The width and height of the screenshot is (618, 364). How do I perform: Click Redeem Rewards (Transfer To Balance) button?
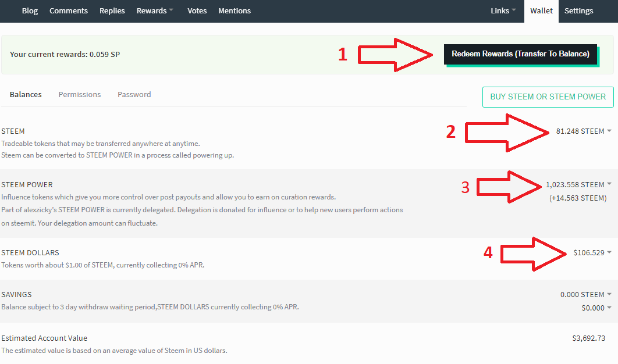coord(520,54)
